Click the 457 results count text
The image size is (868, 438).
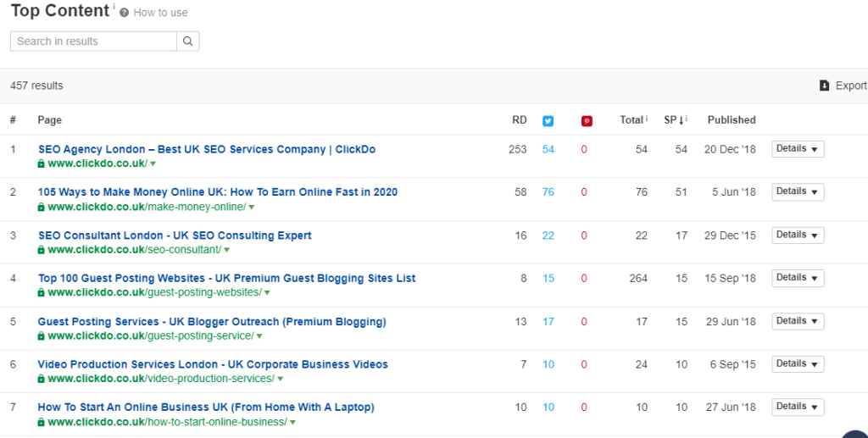pos(36,86)
